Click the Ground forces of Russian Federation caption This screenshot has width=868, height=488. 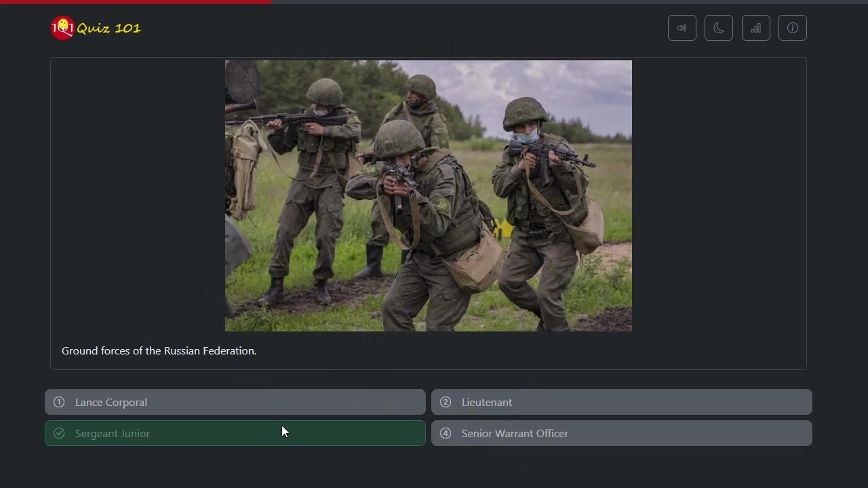pos(159,350)
